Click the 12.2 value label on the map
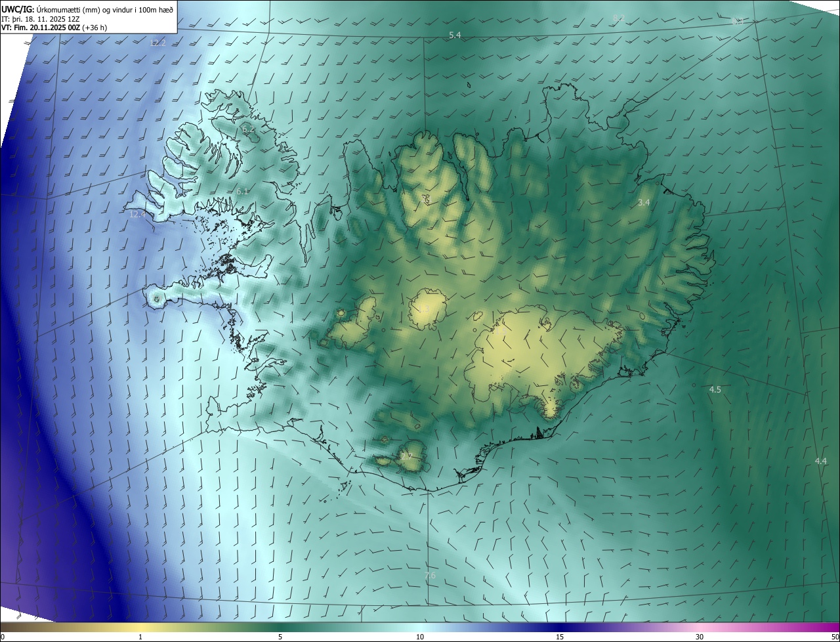 tap(157, 43)
